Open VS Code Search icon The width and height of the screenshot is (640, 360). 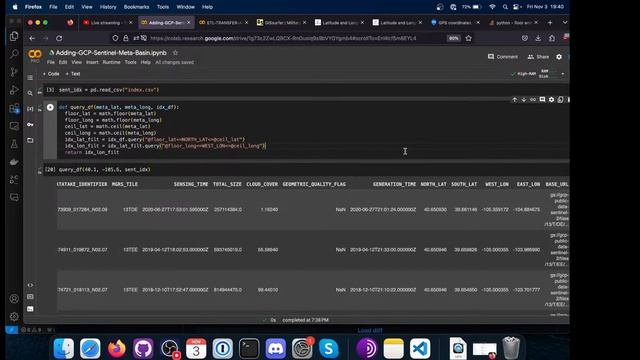pyautogui.click(x=14, y=54)
